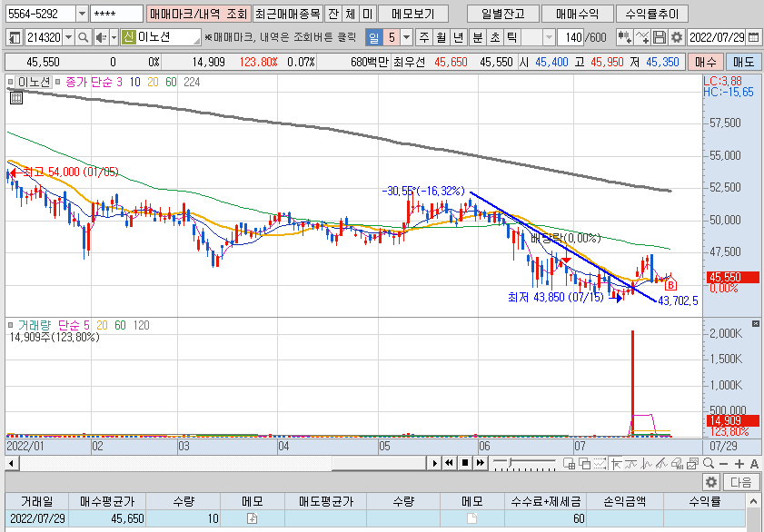Select 년 yearly period toggle
This screenshot has height=532, width=764.
pos(459,37)
